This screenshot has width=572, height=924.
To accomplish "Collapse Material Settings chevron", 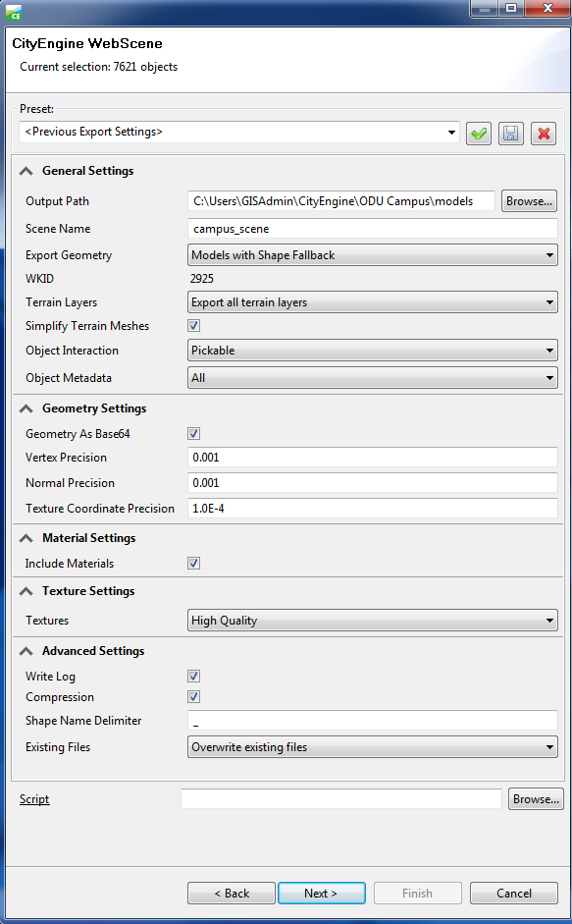I will coord(26,539).
